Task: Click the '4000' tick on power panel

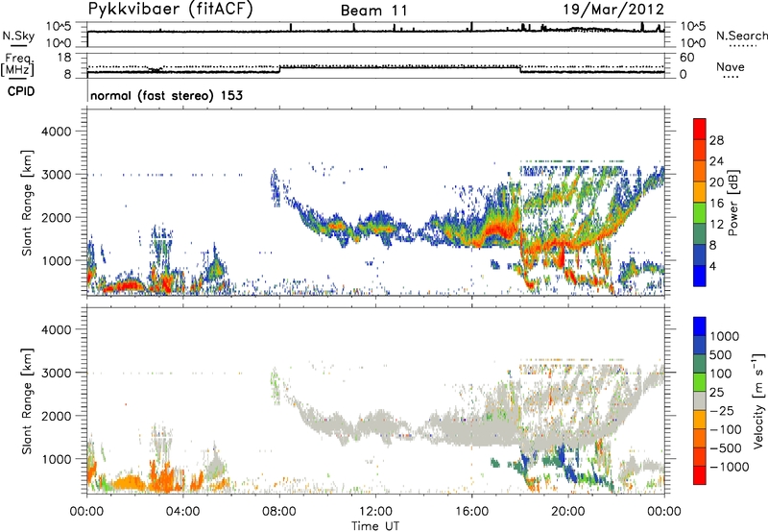Action: tap(57, 132)
